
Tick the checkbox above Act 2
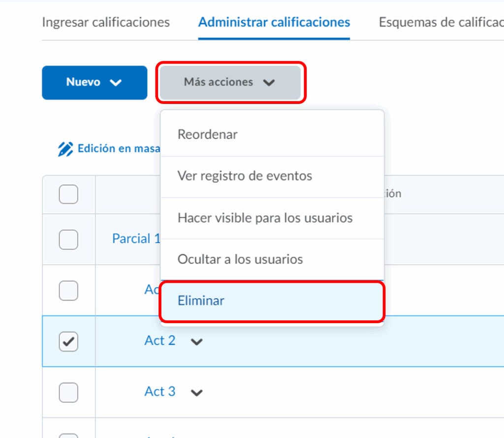(68, 291)
